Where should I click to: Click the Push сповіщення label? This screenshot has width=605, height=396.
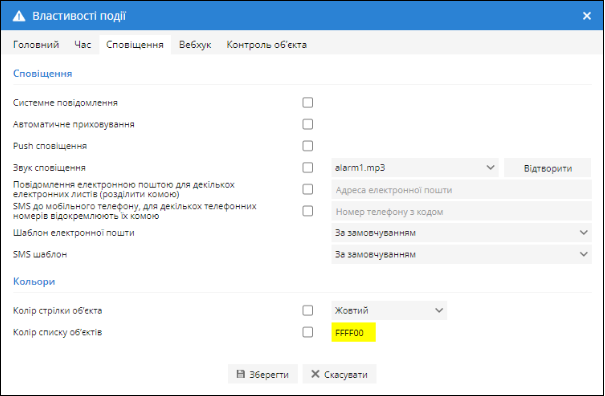pyautogui.click(x=50, y=146)
